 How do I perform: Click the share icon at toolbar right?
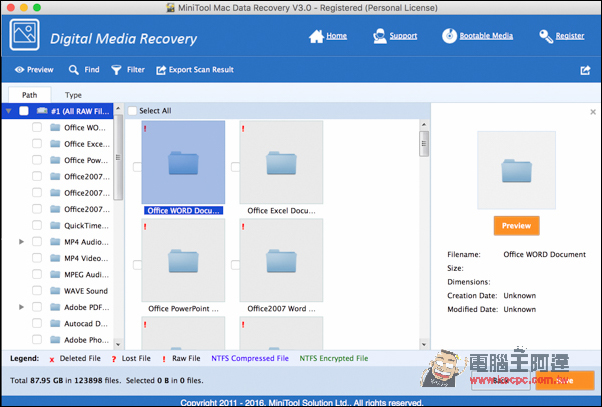[x=585, y=70]
